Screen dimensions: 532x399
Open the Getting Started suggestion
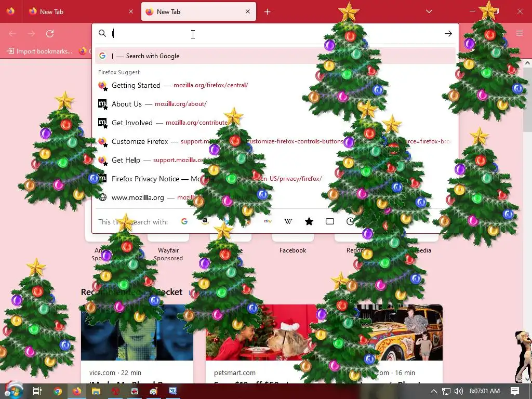click(x=275, y=85)
